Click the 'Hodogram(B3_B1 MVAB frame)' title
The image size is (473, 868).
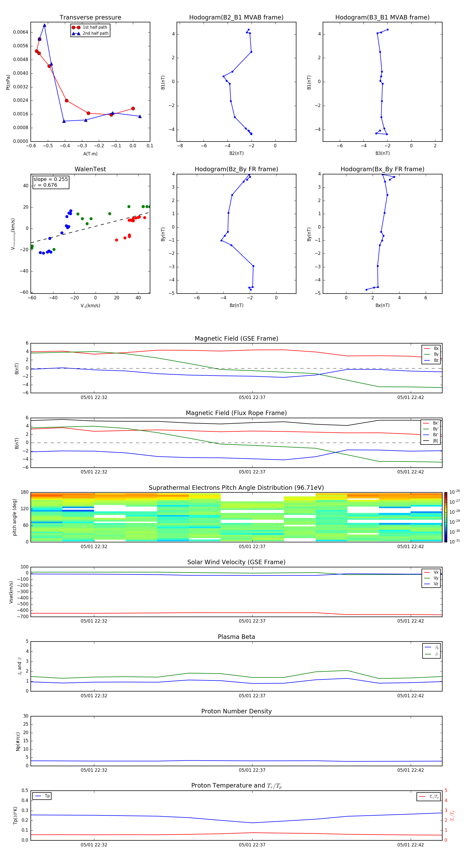pos(382,18)
